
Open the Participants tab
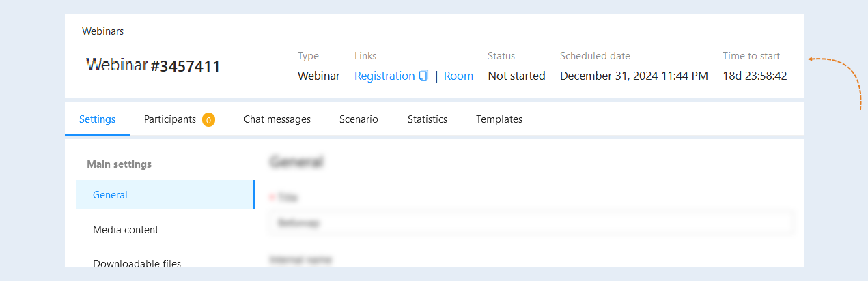tap(170, 119)
